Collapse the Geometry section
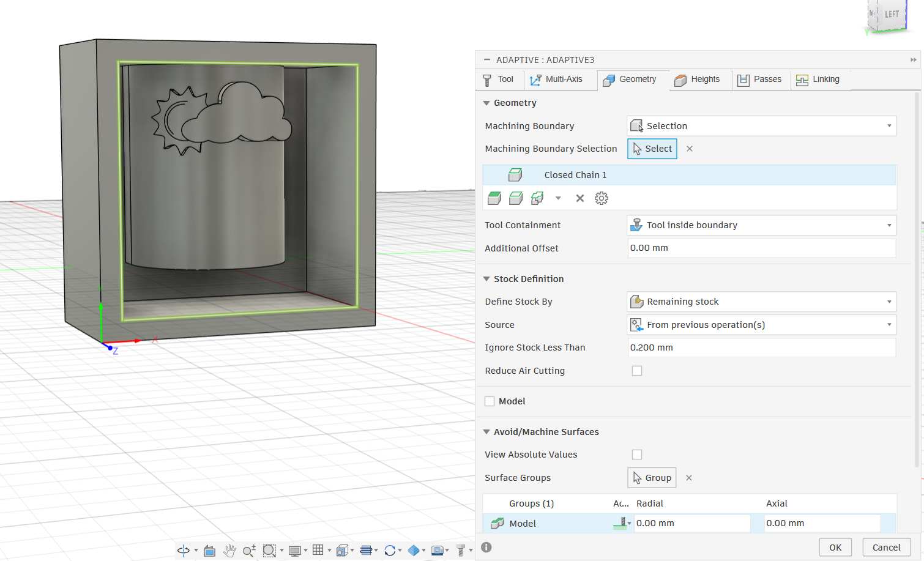Viewport: 924px width, 561px height. [486, 103]
